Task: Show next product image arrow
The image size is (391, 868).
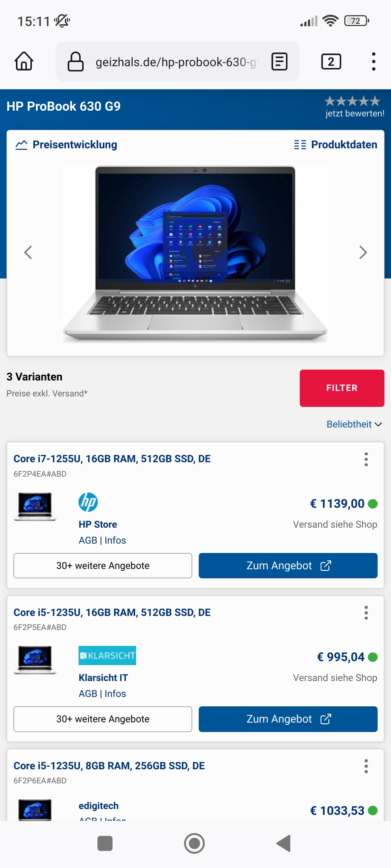Action: click(363, 252)
